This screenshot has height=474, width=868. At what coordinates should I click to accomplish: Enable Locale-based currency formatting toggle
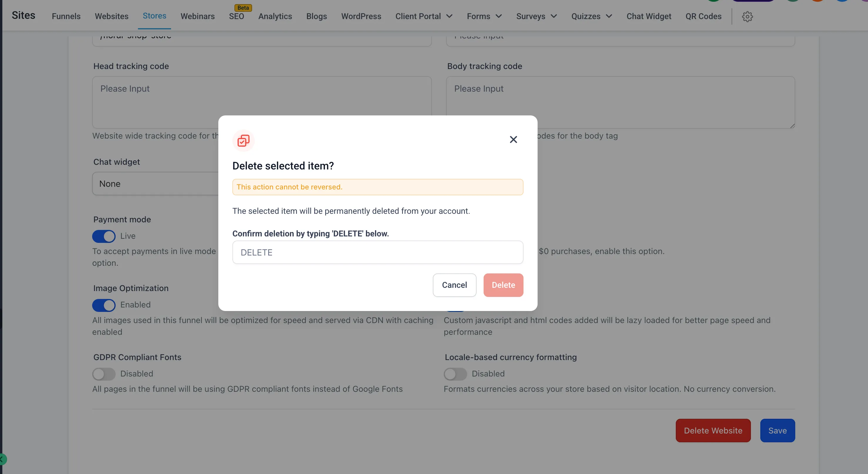coord(455,374)
